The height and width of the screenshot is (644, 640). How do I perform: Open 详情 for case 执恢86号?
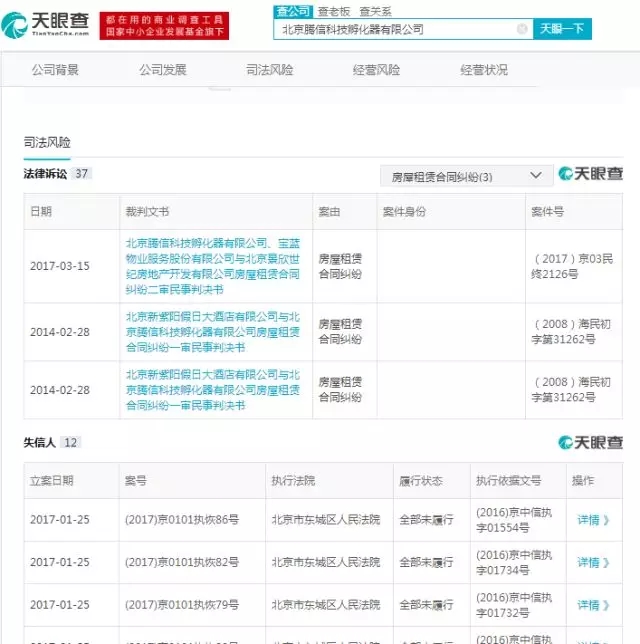pos(593,520)
